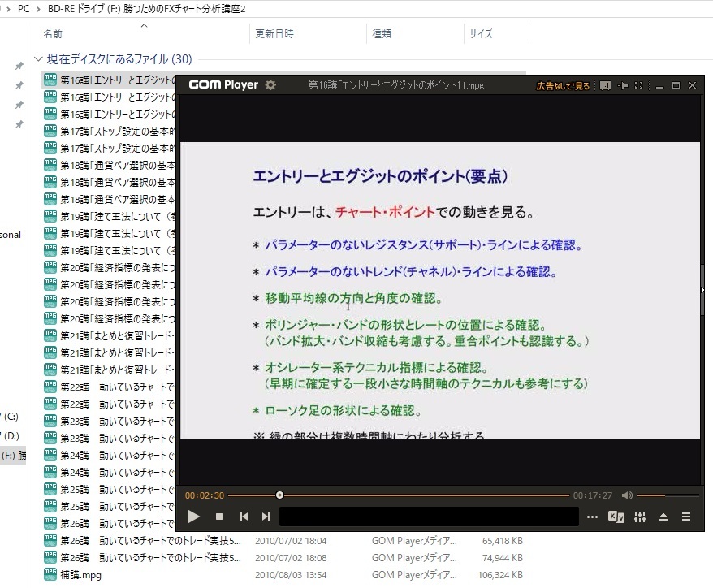Switch GOM Player to fullscreen mode icon

coord(639,85)
